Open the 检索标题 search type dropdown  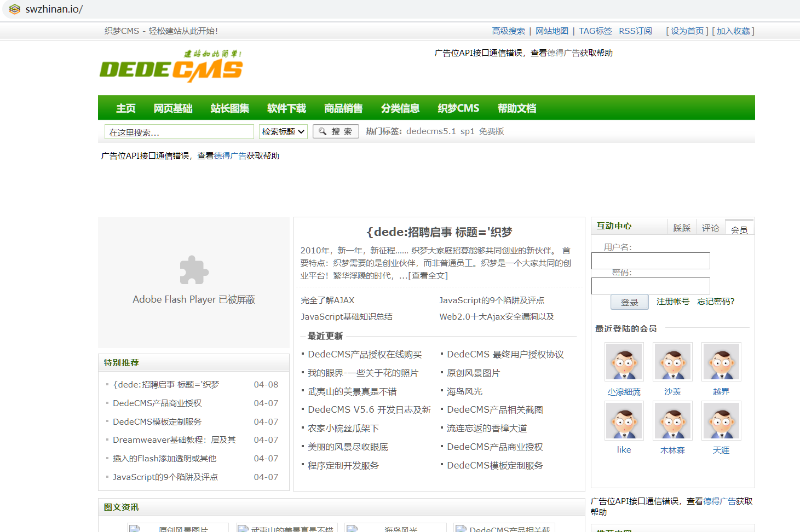pos(283,131)
